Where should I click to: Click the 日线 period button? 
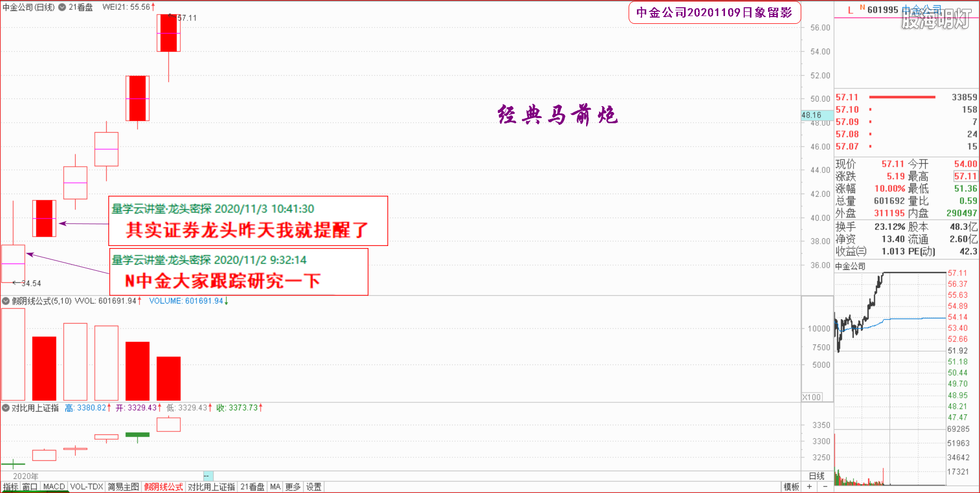click(x=817, y=476)
